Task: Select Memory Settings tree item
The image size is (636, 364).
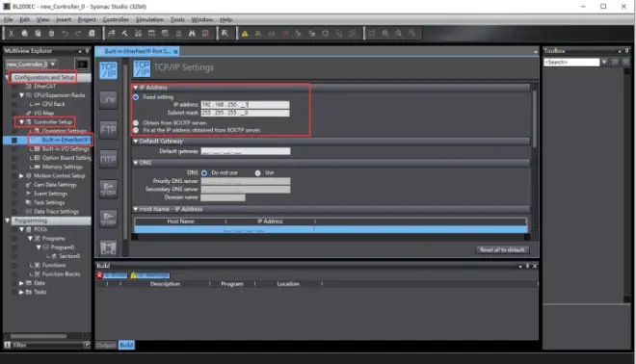Action: 62,167
